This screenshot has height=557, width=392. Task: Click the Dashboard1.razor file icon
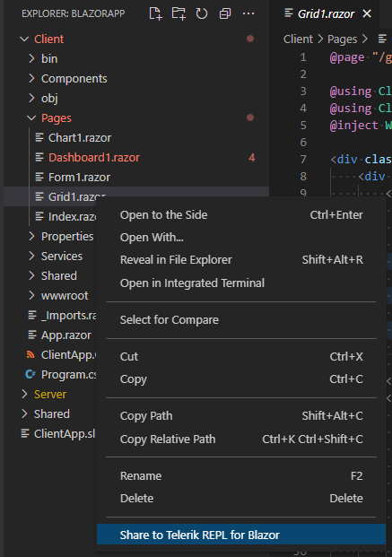(x=39, y=157)
